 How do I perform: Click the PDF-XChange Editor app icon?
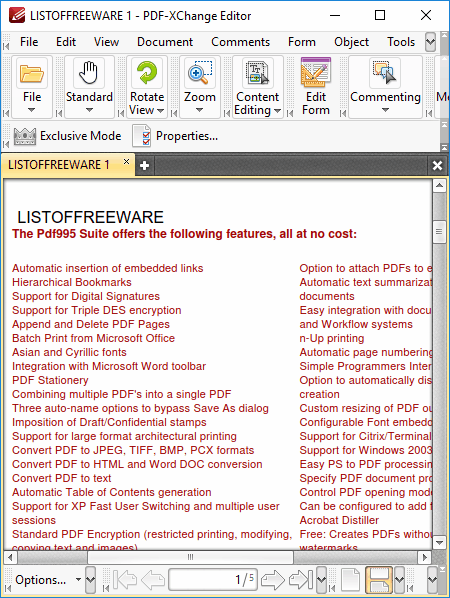click(x=17, y=16)
